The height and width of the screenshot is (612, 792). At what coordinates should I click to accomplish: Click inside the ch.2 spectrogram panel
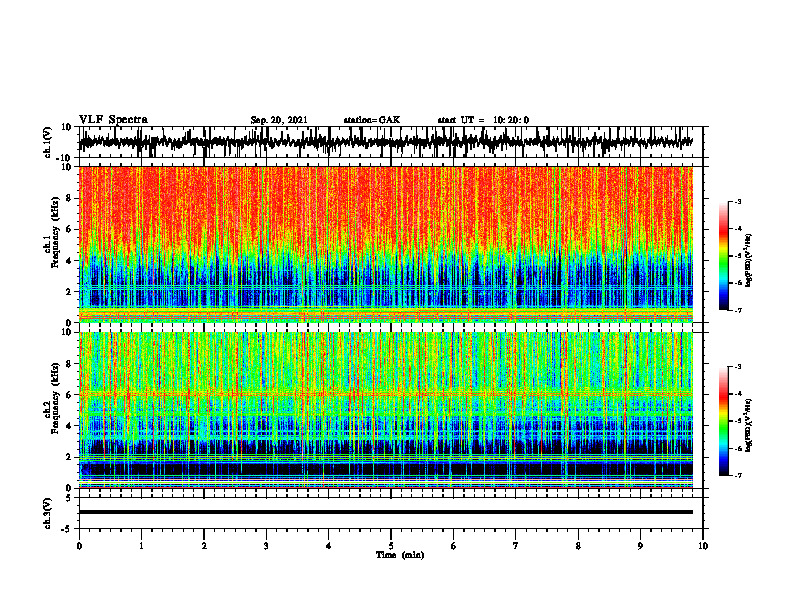tap(385, 410)
